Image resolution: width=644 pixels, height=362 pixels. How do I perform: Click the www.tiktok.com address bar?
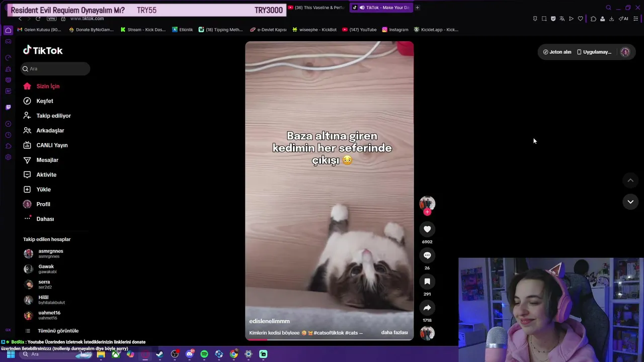(87, 19)
